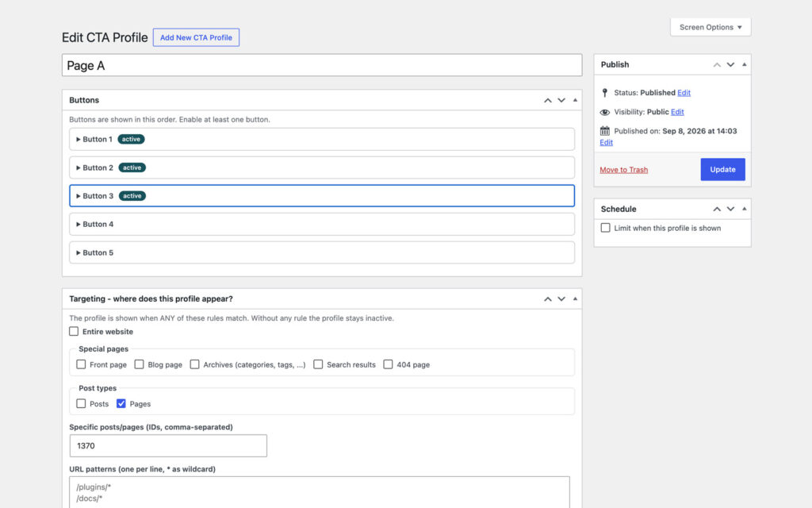Click the calendar icon beside Published on
The image size is (812, 508).
coord(604,131)
